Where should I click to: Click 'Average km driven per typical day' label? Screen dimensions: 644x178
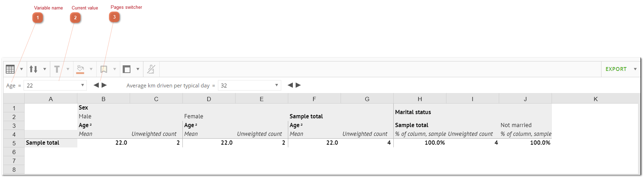point(168,86)
